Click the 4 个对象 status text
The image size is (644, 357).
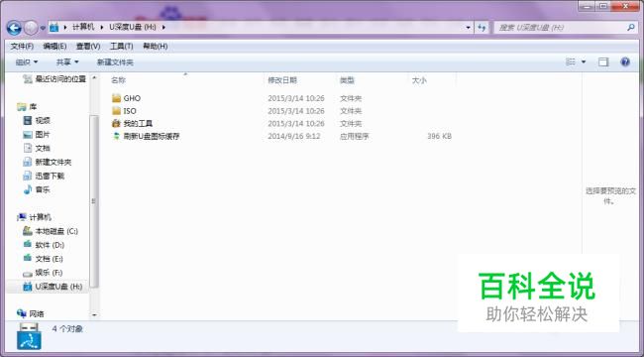point(67,329)
